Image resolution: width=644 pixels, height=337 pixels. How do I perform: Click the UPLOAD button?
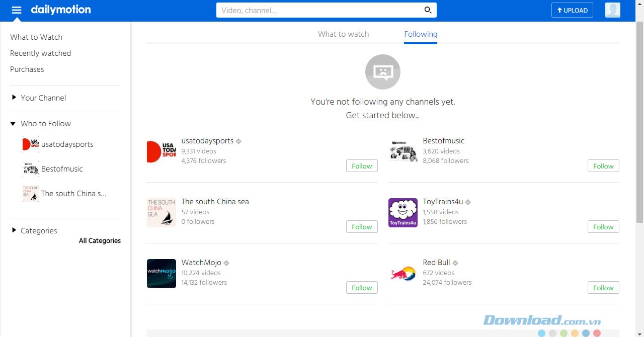572,10
